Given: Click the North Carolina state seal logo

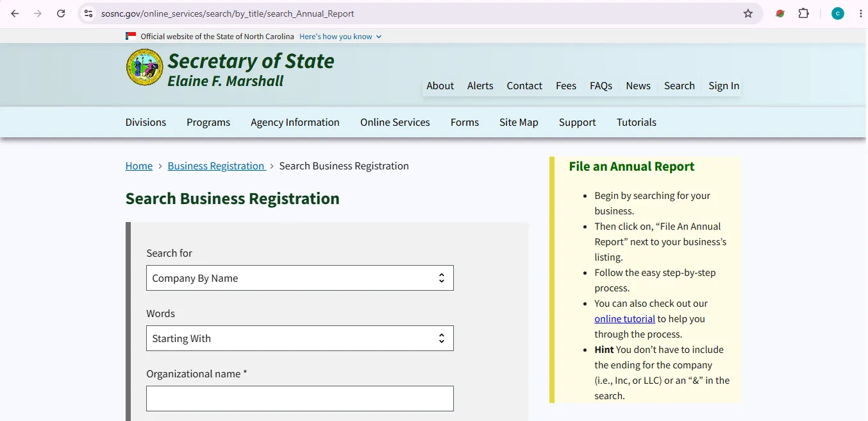Looking at the screenshot, I should [144, 67].
